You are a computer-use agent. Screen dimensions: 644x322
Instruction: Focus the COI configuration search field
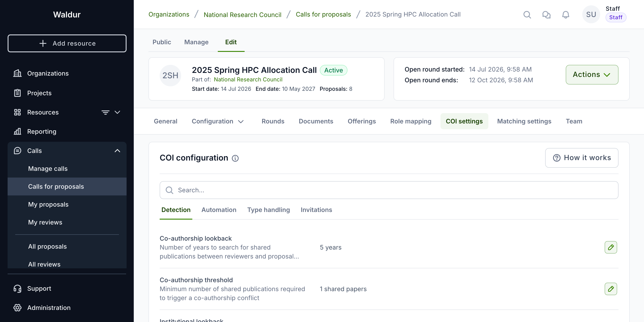(389, 190)
